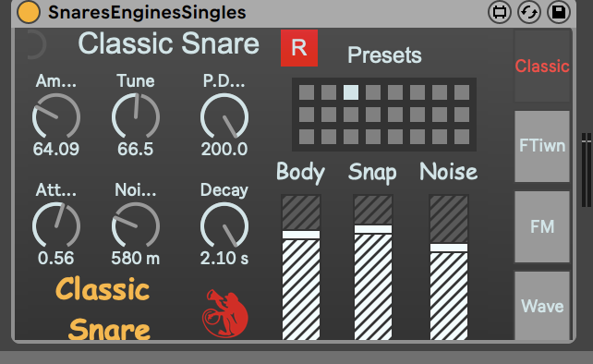Click the show/hide device view icon
The image size is (593, 364).
tap(499, 13)
